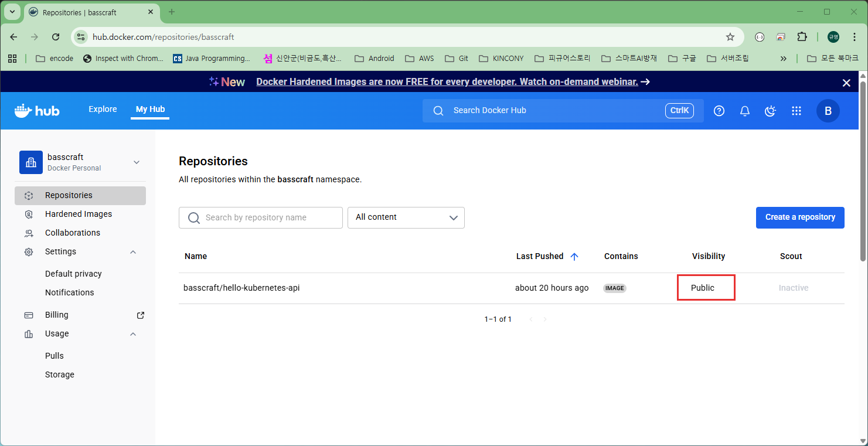The height and width of the screenshot is (446, 868).
Task: Show more bookmarks with the chevron
Action: click(x=784, y=59)
